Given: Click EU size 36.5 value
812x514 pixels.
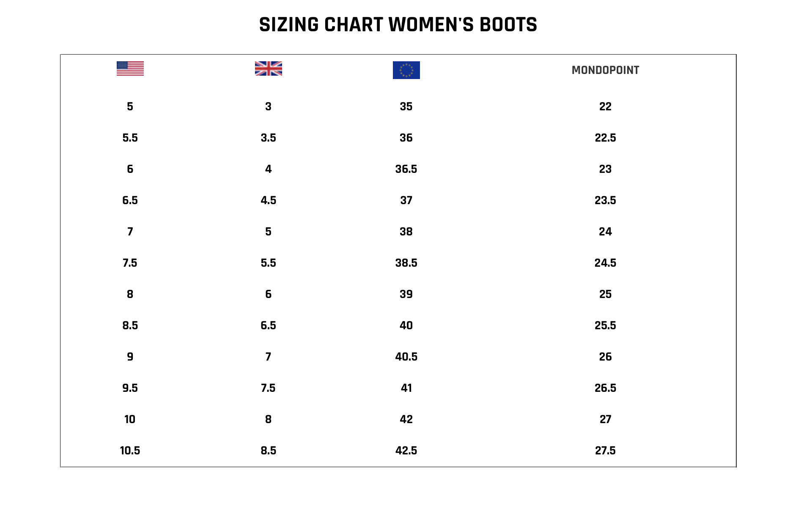Looking at the screenshot, I should (406, 169).
